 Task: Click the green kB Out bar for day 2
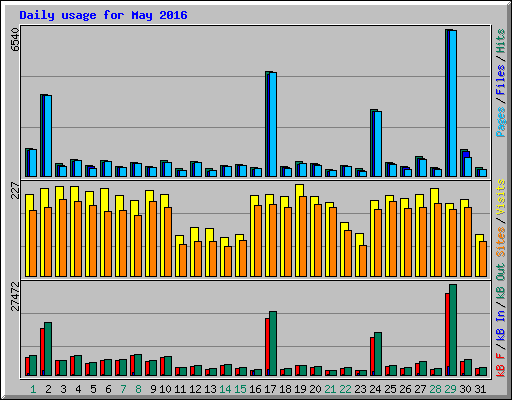(x=48, y=349)
